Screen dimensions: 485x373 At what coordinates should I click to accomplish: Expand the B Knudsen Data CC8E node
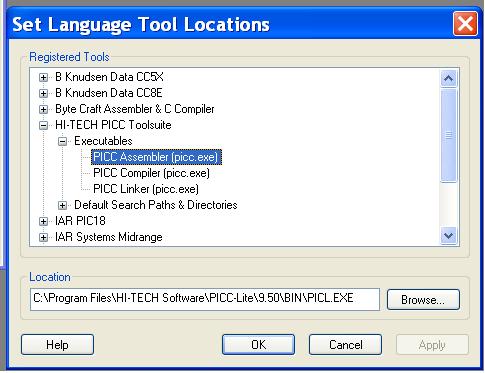(43, 93)
